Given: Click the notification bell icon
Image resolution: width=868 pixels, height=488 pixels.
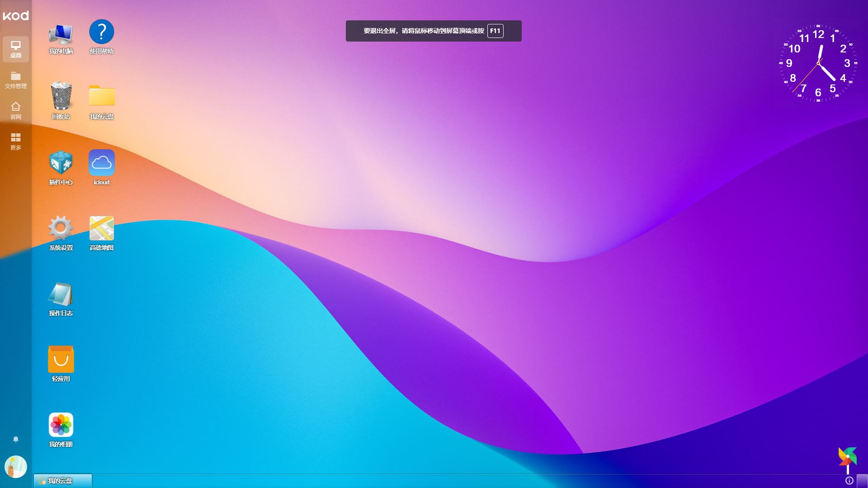Looking at the screenshot, I should point(16,439).
